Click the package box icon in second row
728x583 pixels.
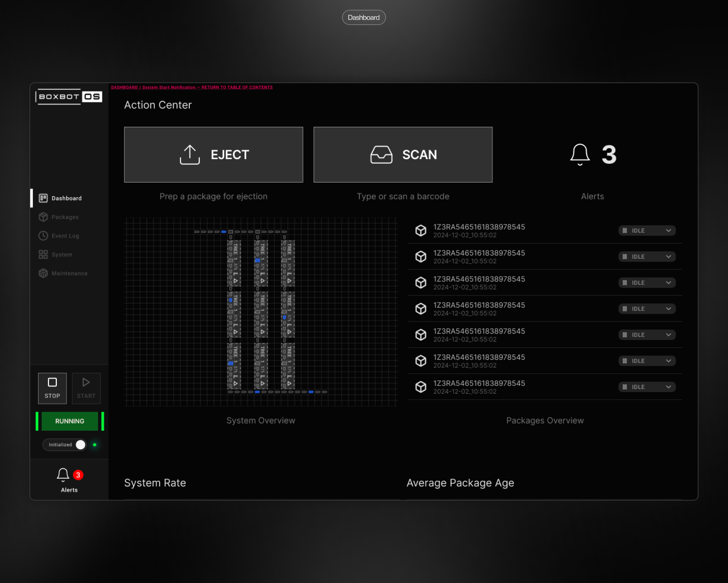click(x=421, y=257)
